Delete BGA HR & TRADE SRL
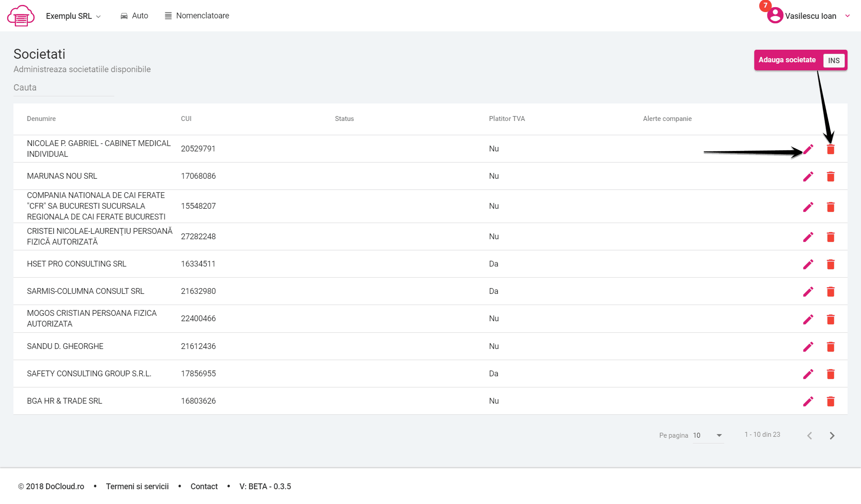The height and width of the screenshot is (504, 861). pos(831,401)
